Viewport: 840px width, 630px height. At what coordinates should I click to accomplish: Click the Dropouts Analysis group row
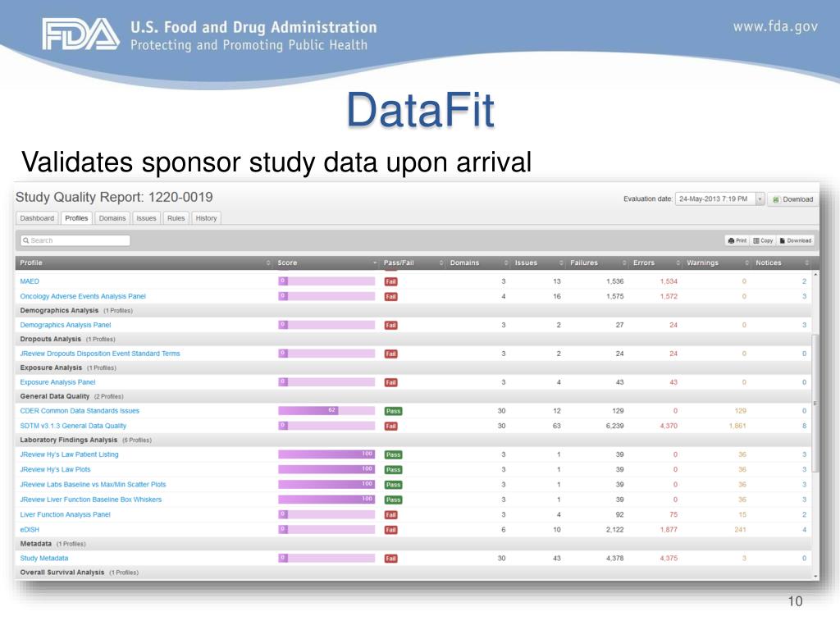413,339
